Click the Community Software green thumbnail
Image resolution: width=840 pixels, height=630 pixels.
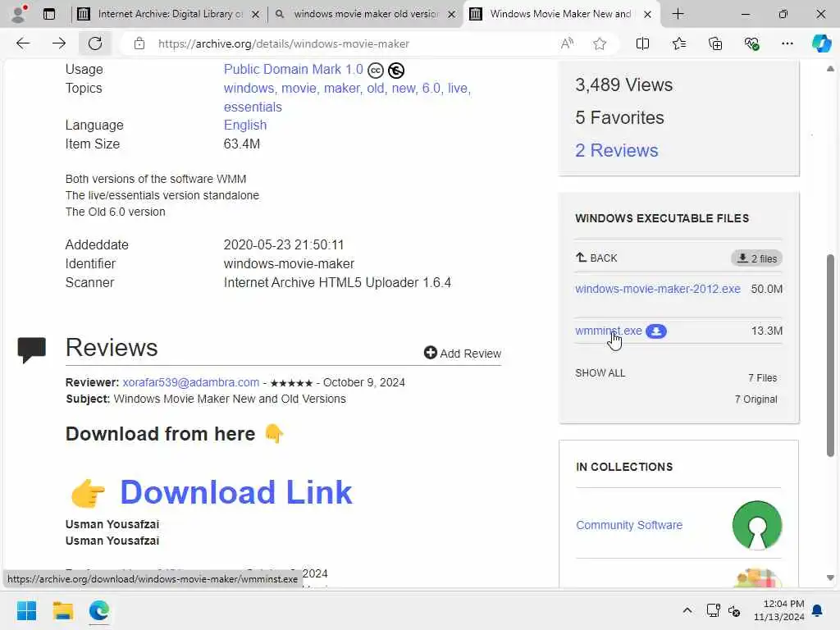coord(757,526)
